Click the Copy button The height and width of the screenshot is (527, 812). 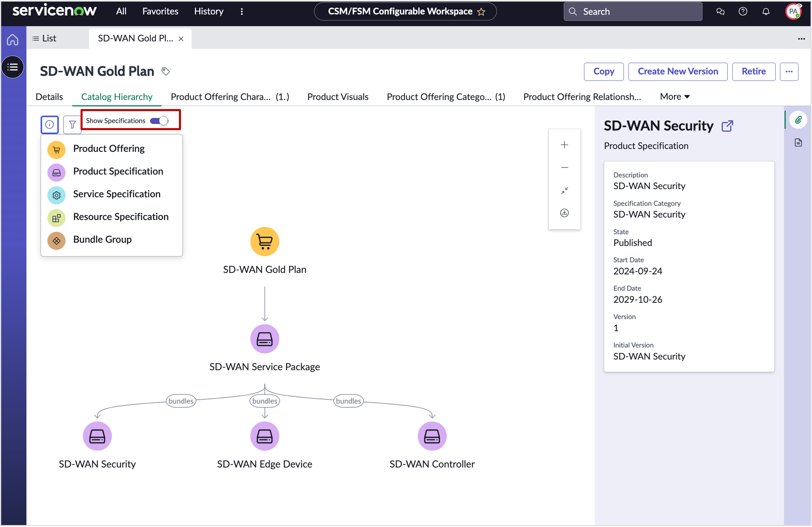pyautogui.click(x=604, y=71)
